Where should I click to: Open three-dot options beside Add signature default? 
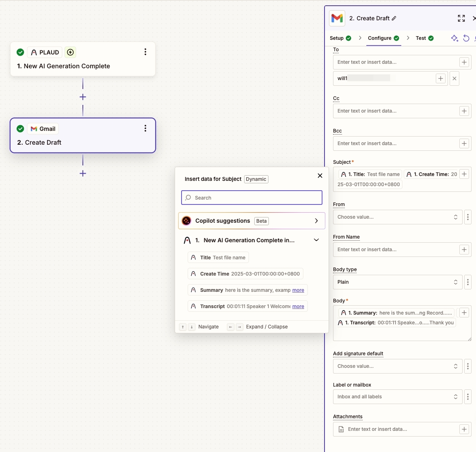click(x=468, y=366)
